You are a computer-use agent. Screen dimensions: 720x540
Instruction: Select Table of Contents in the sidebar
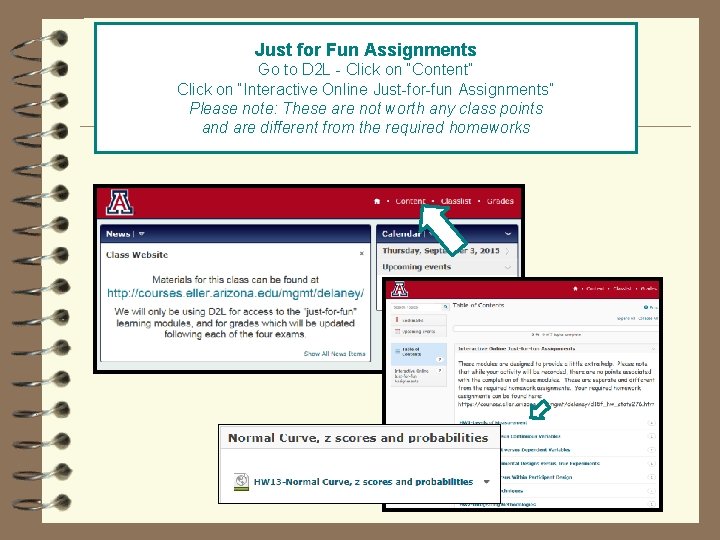click(419, 354)
